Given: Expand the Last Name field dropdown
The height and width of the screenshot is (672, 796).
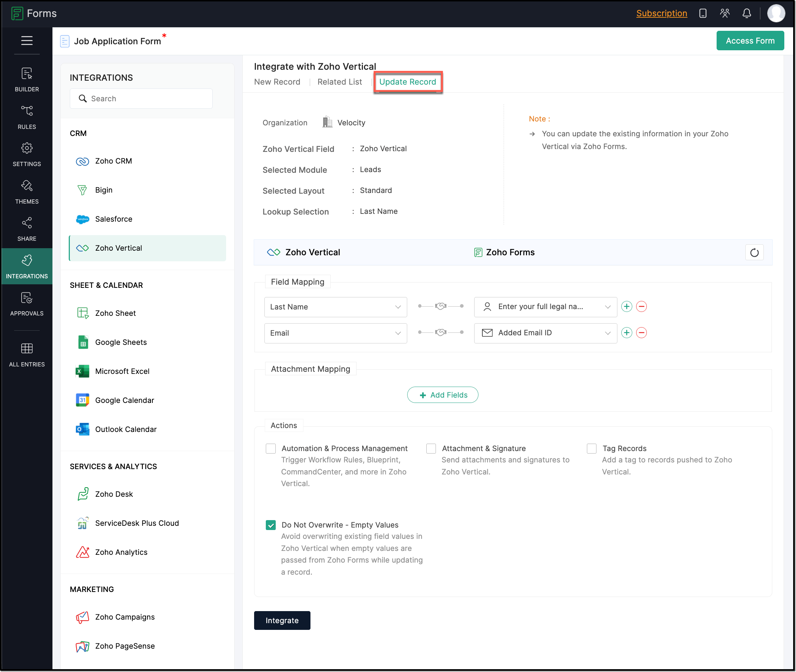Looking at the screenshot, I should tap(335, 307).
